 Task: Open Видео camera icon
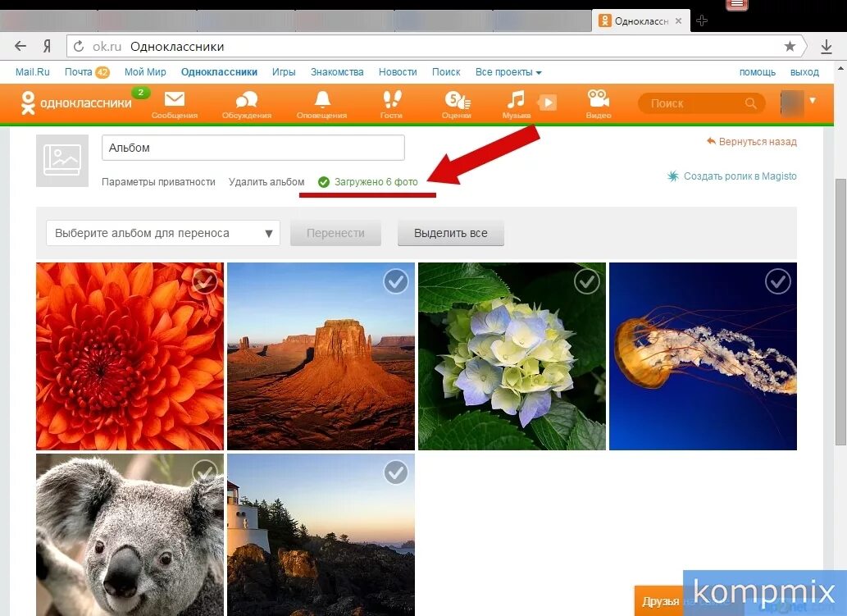(598, 99)
